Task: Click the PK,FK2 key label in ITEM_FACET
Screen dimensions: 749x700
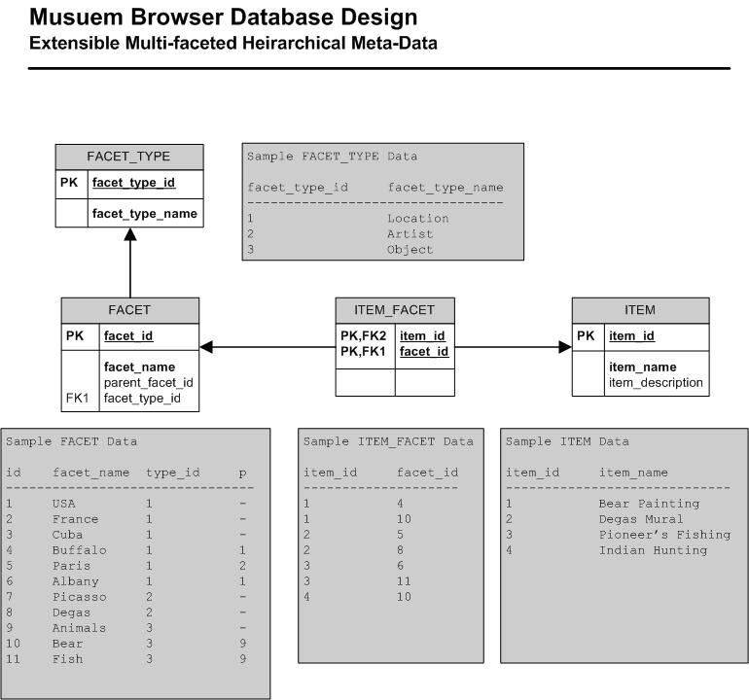Action: (365, 336)
